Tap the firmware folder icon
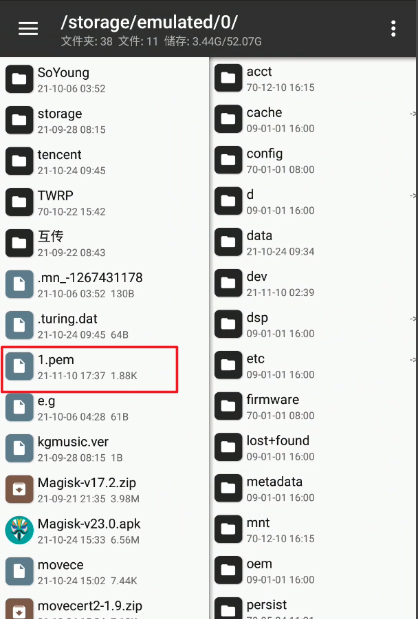 coord(228,406)
